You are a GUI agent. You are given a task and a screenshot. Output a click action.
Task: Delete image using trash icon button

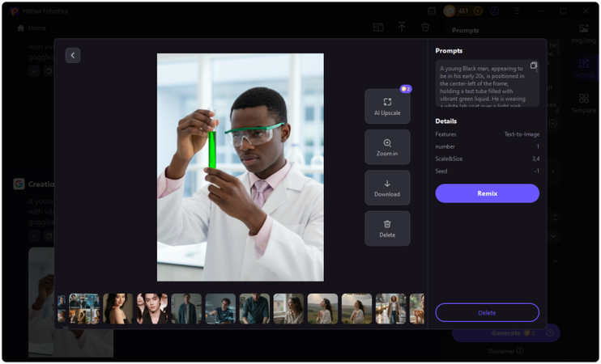tap(387, 229)
